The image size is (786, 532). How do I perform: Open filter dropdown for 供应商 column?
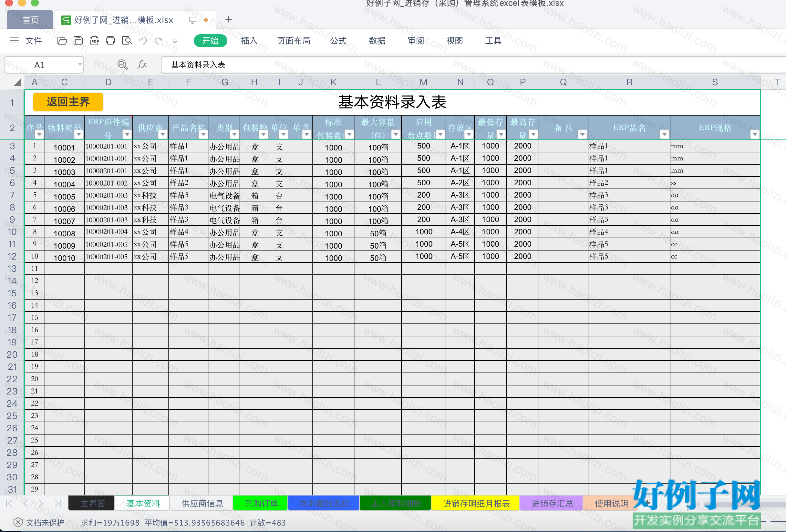click(x=163, y=135)
